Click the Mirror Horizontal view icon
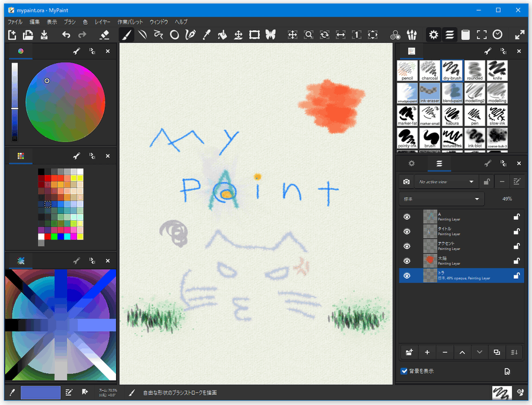The height and width of the screenshot is (405, 532). tap(341, 35)
